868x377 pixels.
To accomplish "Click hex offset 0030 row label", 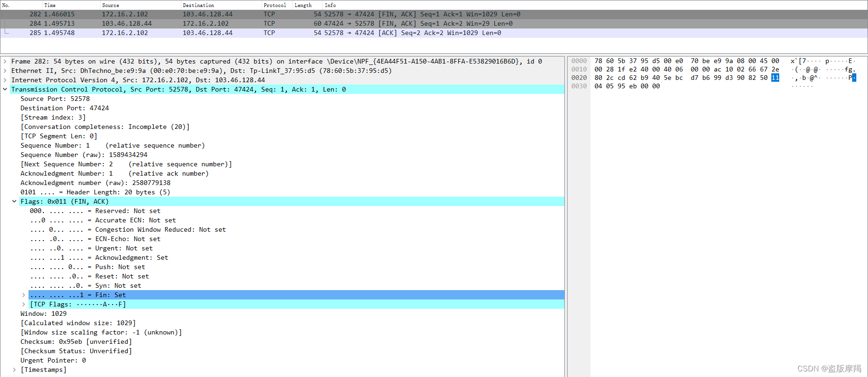I will [579, 86].
